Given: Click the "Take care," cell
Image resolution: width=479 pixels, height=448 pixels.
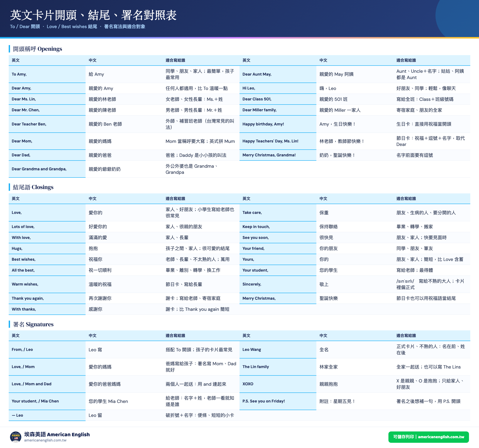Looking at the screenshot, I should point(278,213).
